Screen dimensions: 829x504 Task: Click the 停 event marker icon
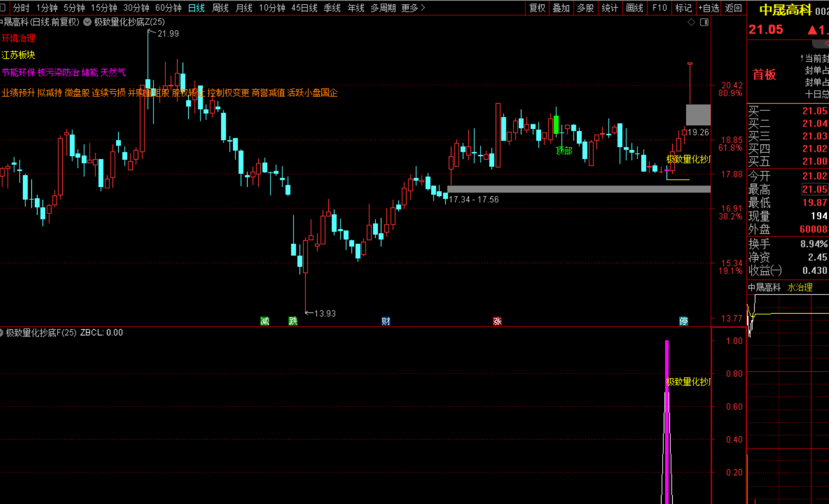pyautogui.click(x=683, y=321)
